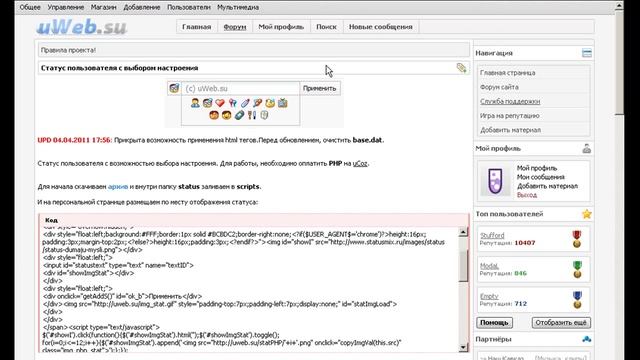
Task: Choose the red heart mood icon
Action: (220, 103)
